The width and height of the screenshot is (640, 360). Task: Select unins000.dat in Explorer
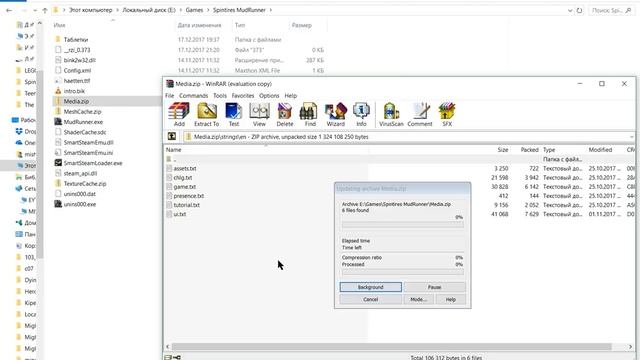80,194
